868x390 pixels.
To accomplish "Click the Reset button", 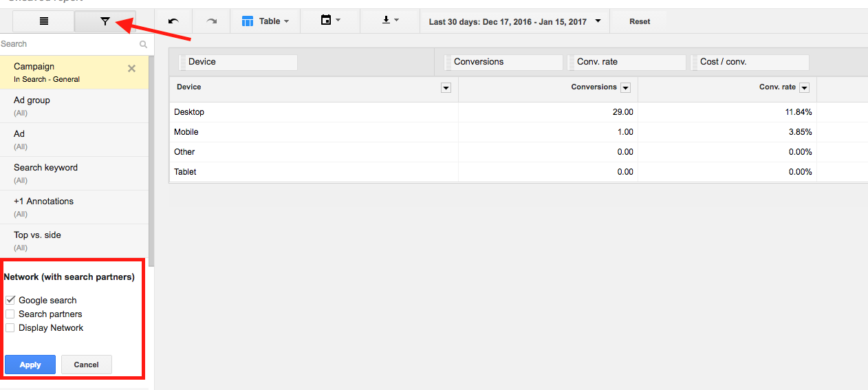I will pyautogui.click(x=639, y=21).
